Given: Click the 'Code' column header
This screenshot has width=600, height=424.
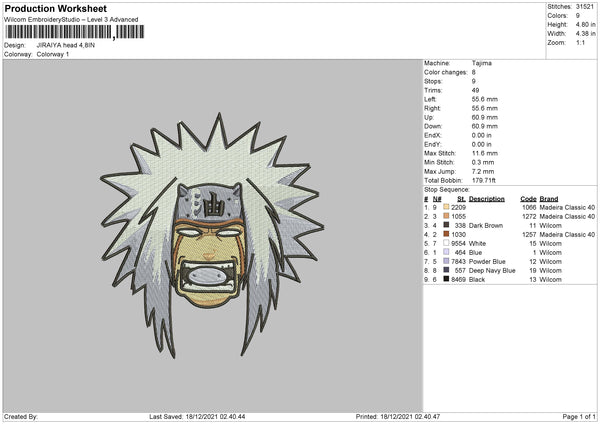Looking at the screenshot, I should click(x=528, y=199).
